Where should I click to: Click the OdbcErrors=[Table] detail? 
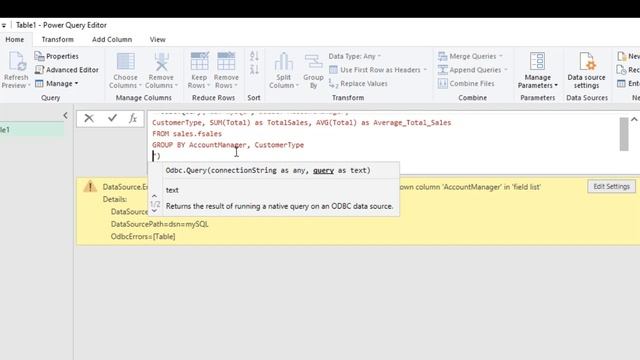[x=143, y=237]
